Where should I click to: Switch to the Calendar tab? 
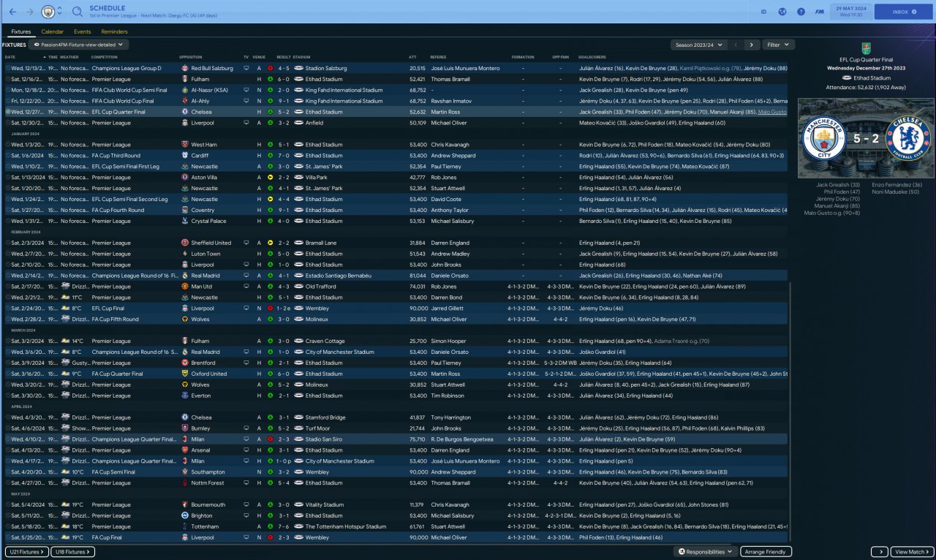52,32
